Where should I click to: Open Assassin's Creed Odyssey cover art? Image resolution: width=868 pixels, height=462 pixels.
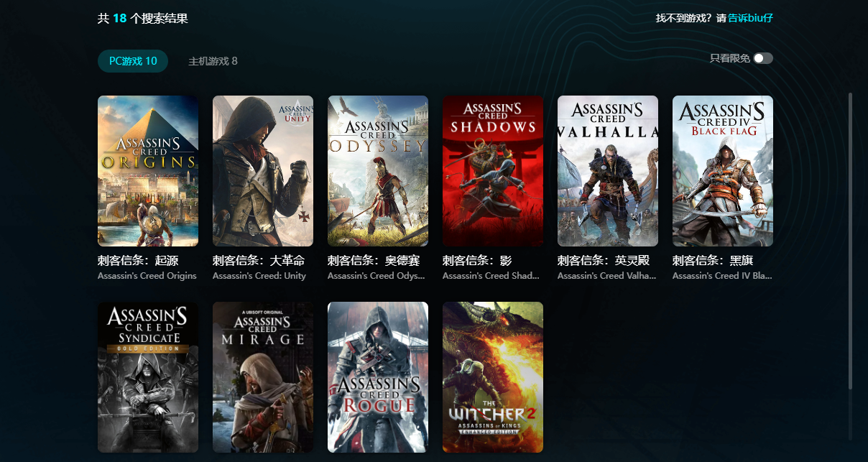pyautogui.click(x=377, y=171)
